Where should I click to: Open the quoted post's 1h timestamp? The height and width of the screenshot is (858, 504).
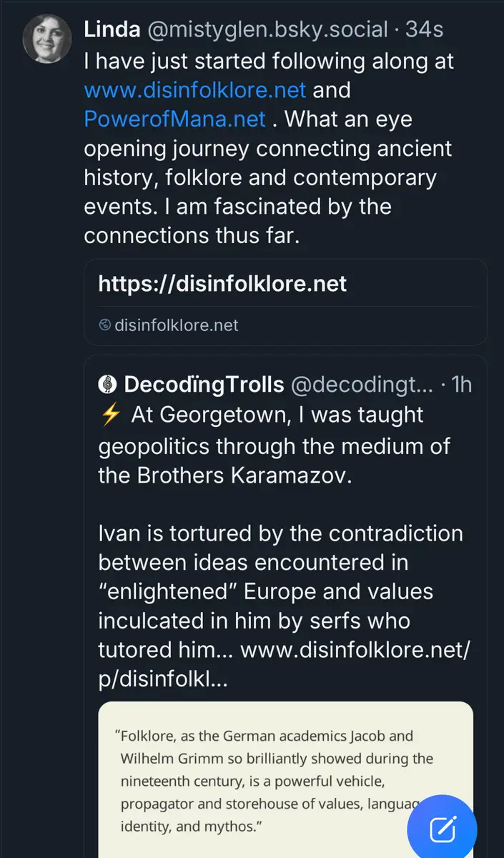point(462,385)
